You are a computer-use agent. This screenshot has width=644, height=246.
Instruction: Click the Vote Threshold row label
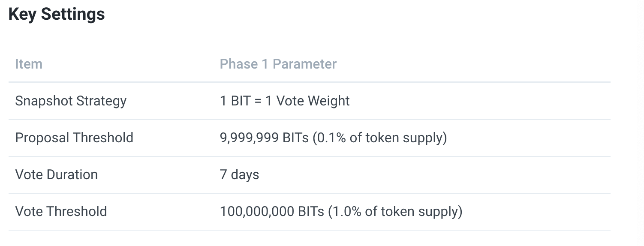click(61, 211)
